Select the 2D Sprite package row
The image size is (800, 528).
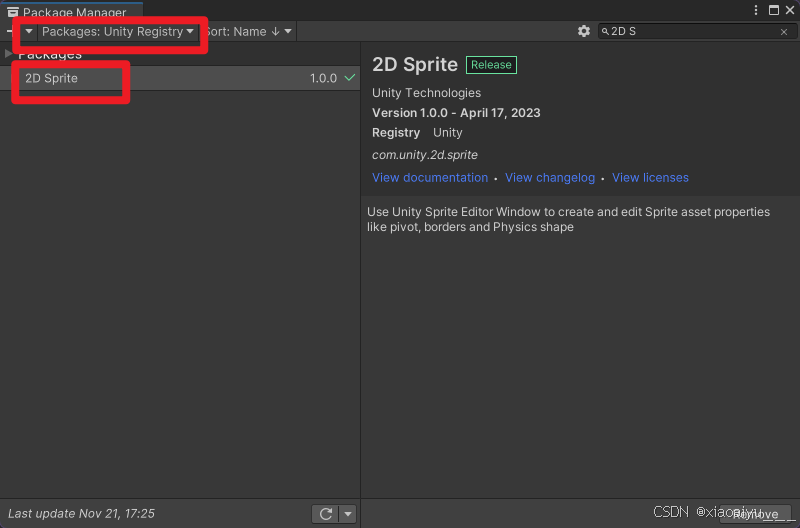point(180,78)
